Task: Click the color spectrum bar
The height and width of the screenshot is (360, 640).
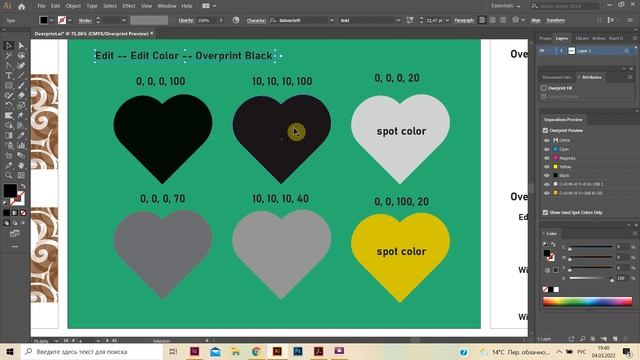Action: [587, 301]
